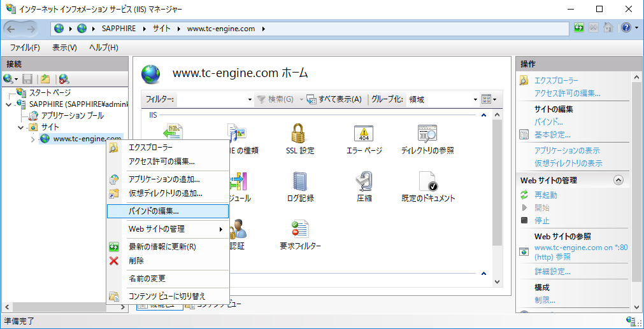Expand the address bar arrow after www.tc-engine.com
644x329 pixels.
click(x=263, y=29)
